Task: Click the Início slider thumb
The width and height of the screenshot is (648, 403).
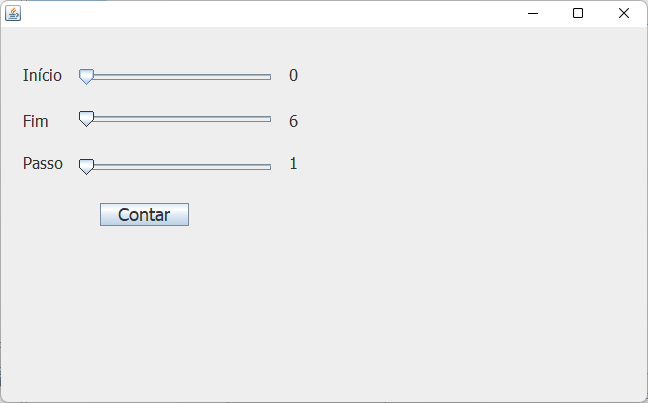Action: coord(86,77)
